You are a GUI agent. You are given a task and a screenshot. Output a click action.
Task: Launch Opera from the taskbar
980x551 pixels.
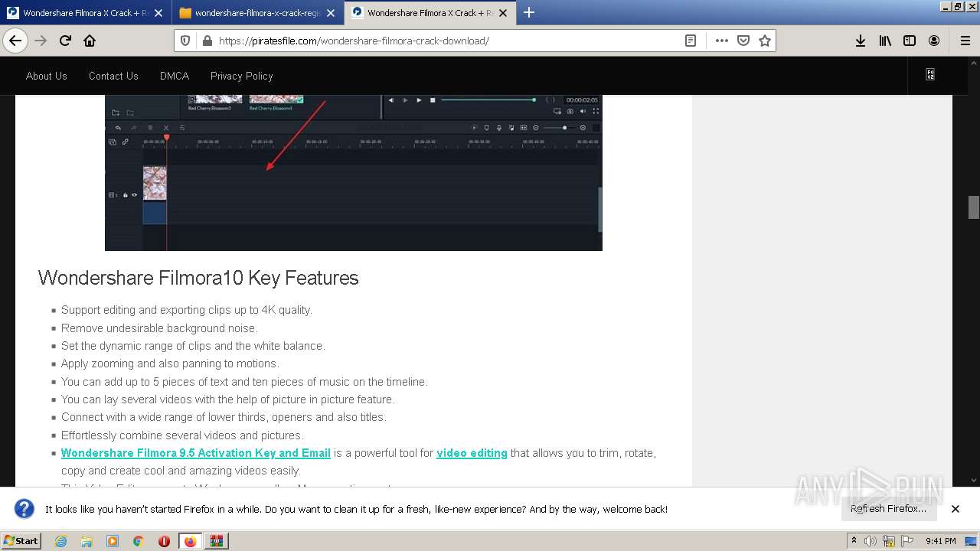click(164, 541)
